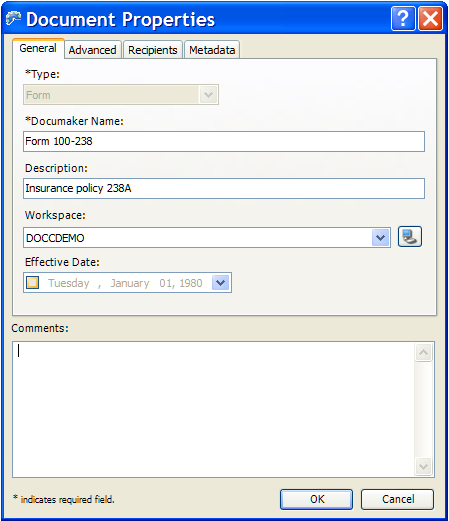Open the Effective Date calendar dropdown
Image resolution: width=449 pixels, height=521 pixels.
tap(221, 283)
